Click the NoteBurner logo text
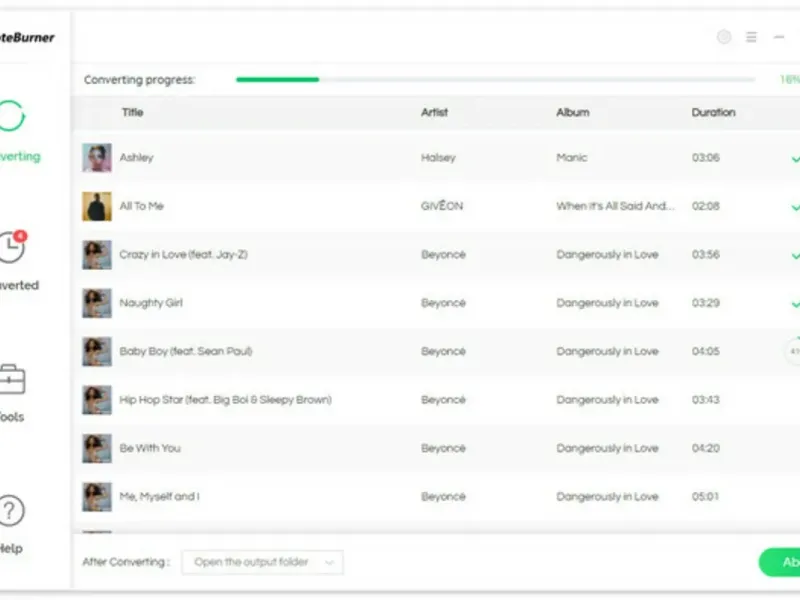Screen dimensions: 800x600 [x=27, y=38]
